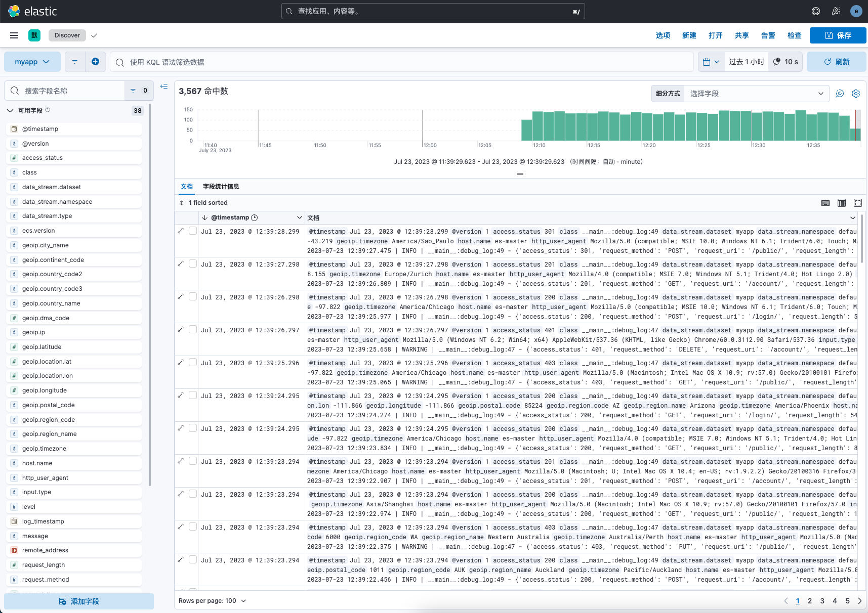Open 告警 menu
Viewport: 868px width, 613px height.
click(x=768, y=35)
